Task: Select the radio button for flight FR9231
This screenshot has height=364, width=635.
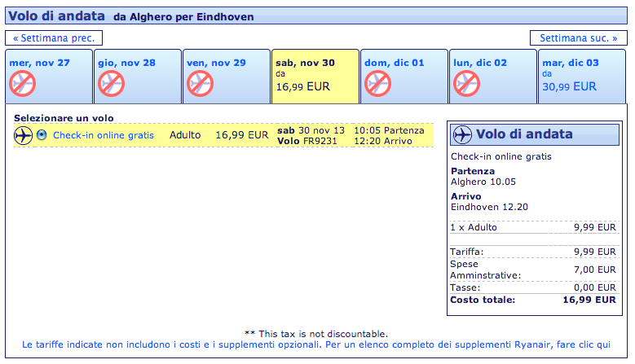Action: coord(42,134)
